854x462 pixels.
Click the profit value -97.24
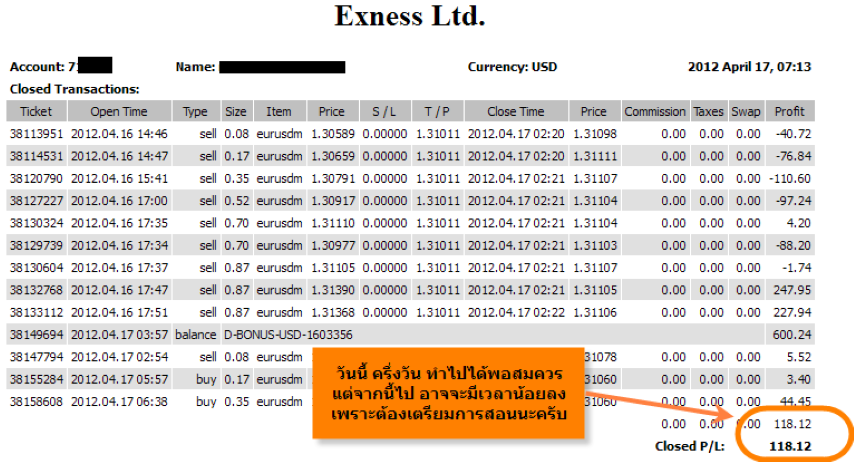[794, 201]
